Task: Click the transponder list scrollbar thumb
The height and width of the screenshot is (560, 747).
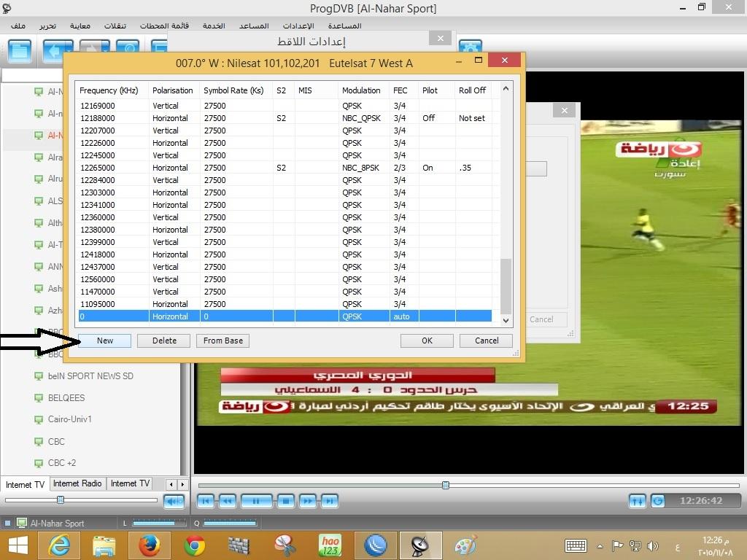Action: pyautogui.click(x=506, y=286)
